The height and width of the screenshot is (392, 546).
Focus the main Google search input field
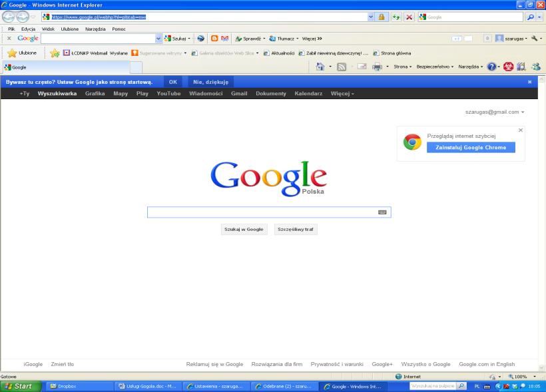(x=269, y=212)
